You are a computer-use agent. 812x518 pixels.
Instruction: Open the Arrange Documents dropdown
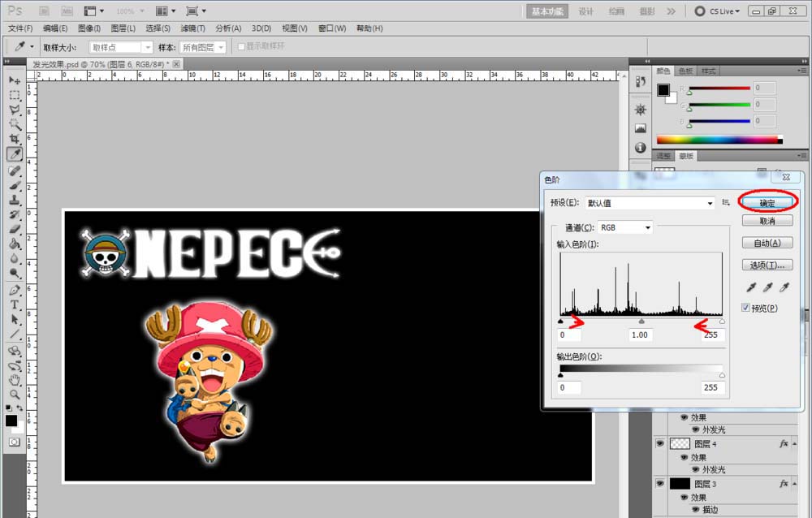pyautogui.click(x=166, y=11)
